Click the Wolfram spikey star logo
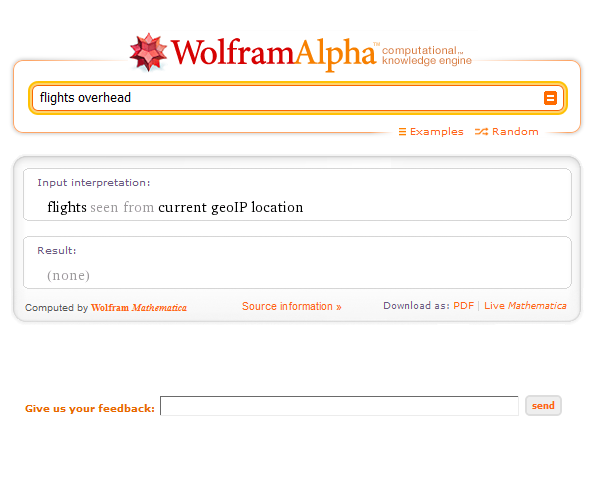Screen dimensions: 594x491 (148, 52)
